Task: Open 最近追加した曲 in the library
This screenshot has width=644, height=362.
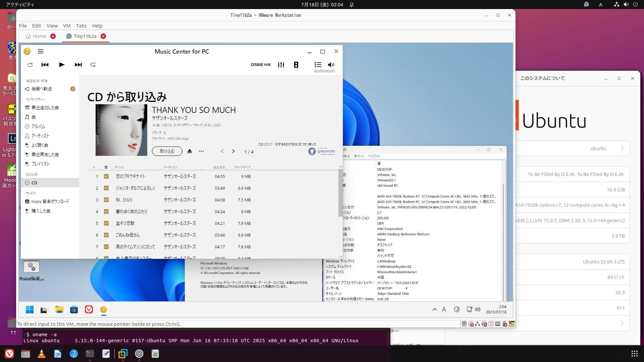Action: click(x=45, y=108)
